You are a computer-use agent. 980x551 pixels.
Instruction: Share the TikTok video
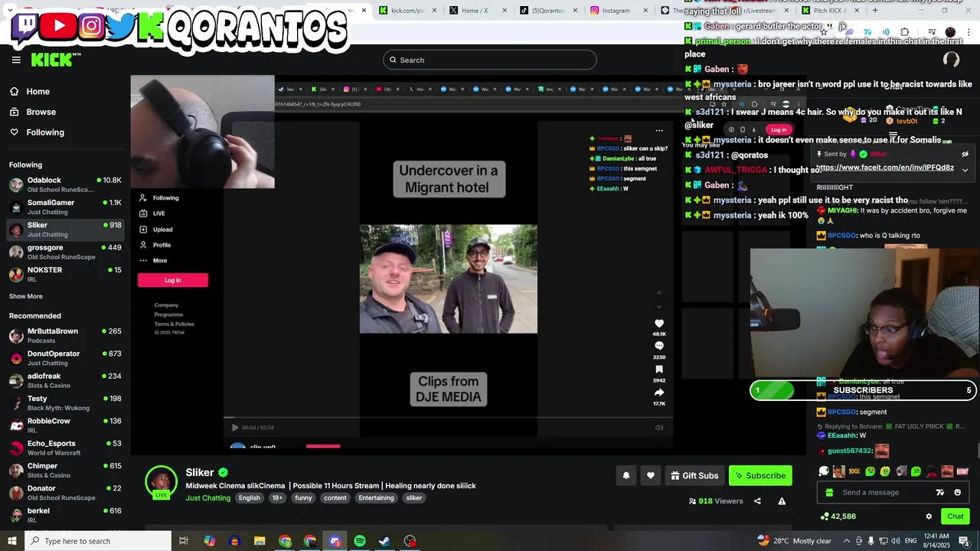point(659,393)
